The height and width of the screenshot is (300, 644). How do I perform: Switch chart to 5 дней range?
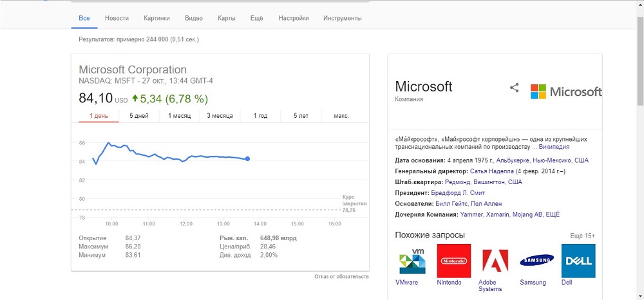click(139, 116)
